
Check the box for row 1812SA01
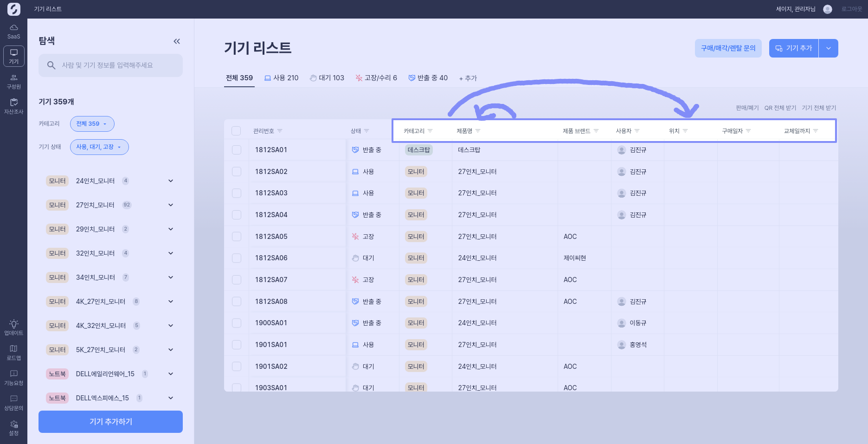(237, 150)
